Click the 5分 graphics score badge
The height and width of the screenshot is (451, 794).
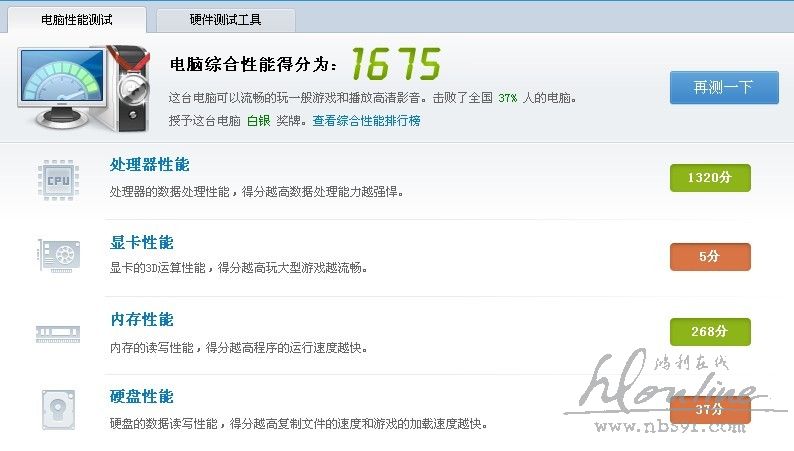pyautogui.click(x=710, y=257)
